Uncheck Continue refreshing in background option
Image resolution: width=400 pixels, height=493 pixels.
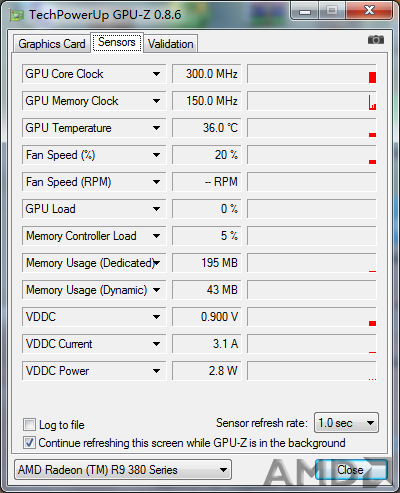coord(29,443)
